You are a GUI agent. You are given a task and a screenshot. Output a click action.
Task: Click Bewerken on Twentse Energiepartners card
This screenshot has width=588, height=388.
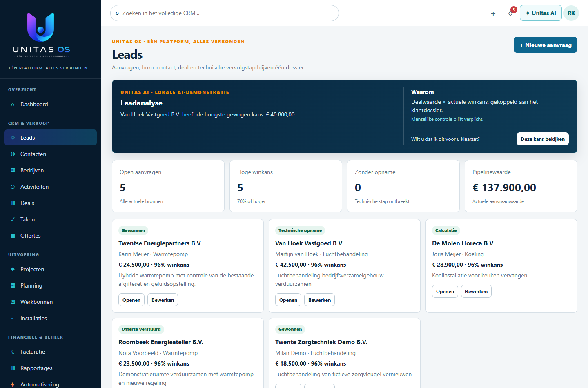163,300
